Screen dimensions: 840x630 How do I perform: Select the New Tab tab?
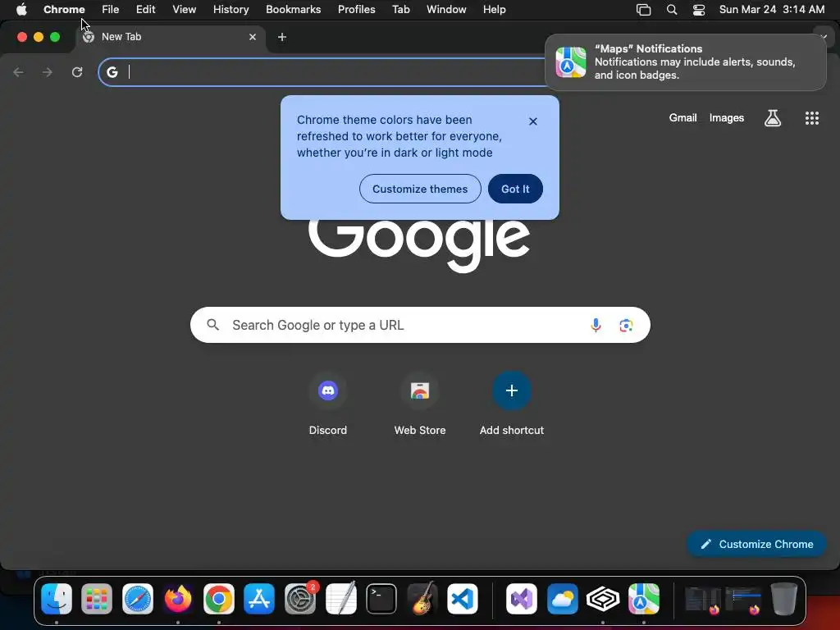click(x=171, y=37)
